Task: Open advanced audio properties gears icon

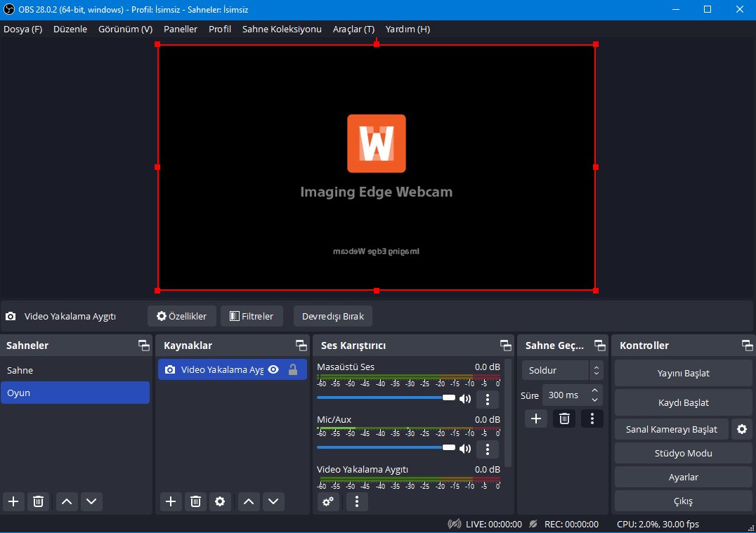Action: (328, 501)
